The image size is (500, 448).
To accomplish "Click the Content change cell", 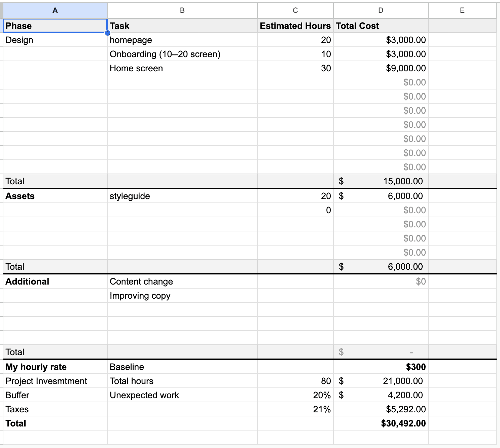I will coord(182,282).
